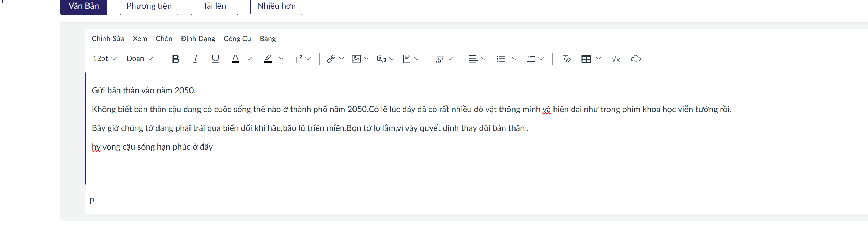Image resolution: width=868 pixels, height=229 pixels.
Task: Click the insert image icon
Action: (356, 59)
